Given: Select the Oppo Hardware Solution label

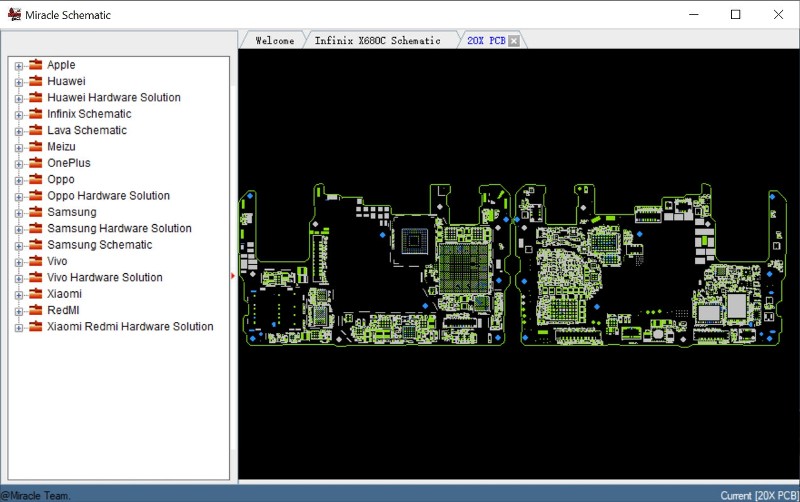Looking at the screenshot, I should (x=109, y=195).
